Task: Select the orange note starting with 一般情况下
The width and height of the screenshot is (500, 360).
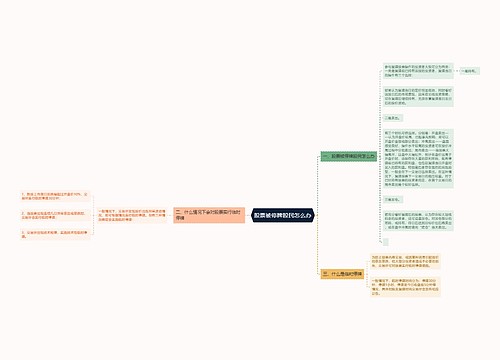Action: 132,215
